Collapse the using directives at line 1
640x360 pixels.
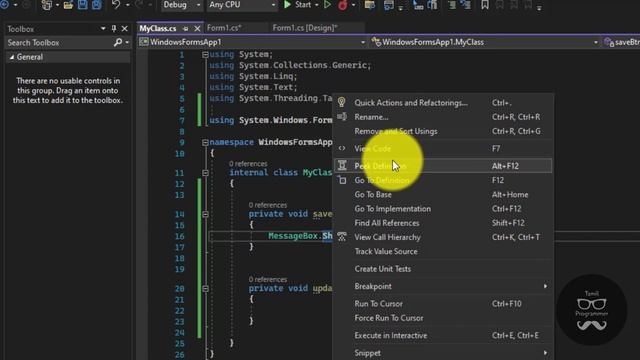click(205, 55)
